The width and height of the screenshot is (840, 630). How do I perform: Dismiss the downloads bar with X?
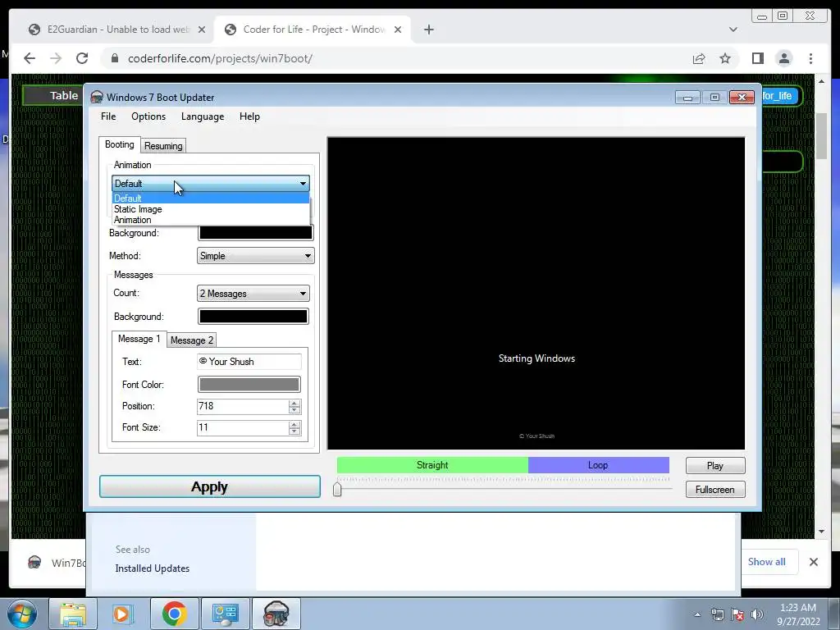click(814, 561)
